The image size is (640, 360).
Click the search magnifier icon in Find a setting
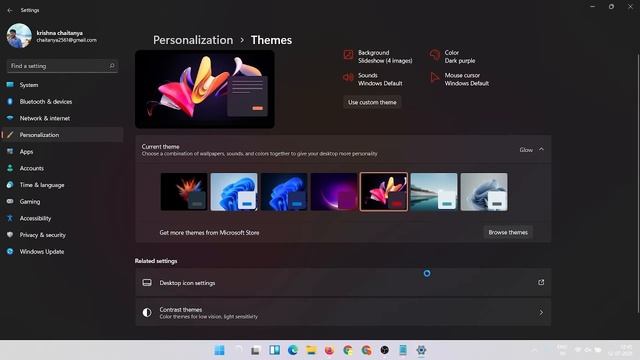click(112, 66)
